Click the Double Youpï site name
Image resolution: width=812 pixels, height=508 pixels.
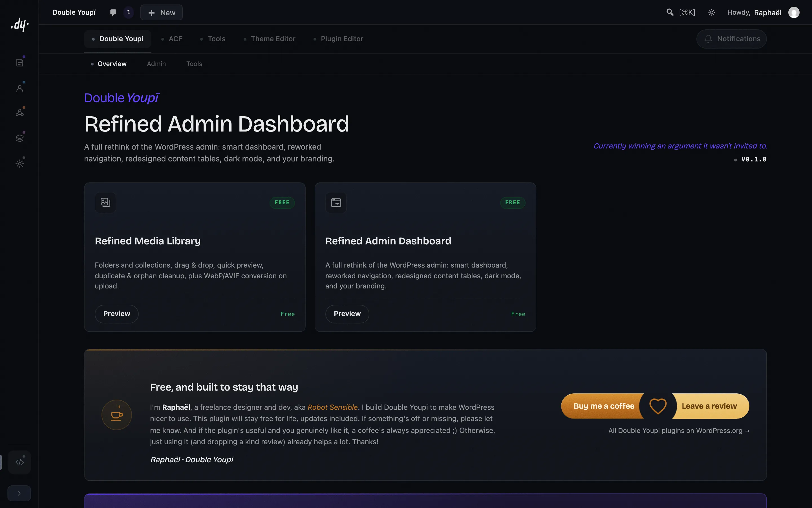coord(74,12)
